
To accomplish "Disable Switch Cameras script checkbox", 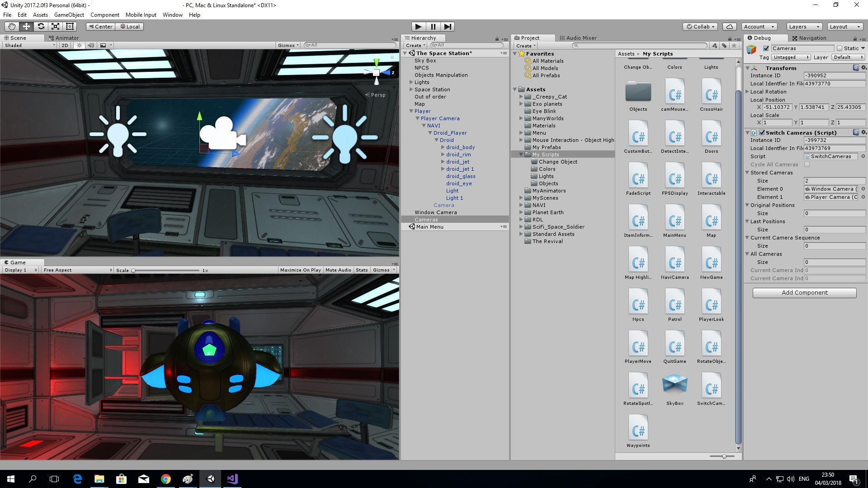I will pyautogui.click(x=762, y=132).
